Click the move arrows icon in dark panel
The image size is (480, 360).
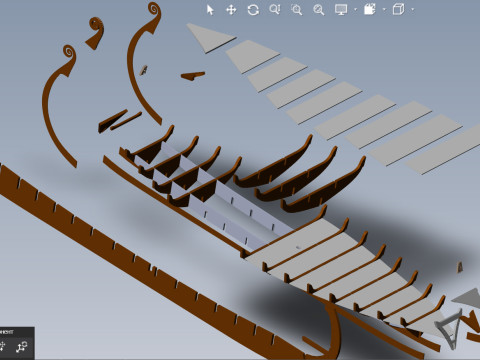(x=2, y=347)
